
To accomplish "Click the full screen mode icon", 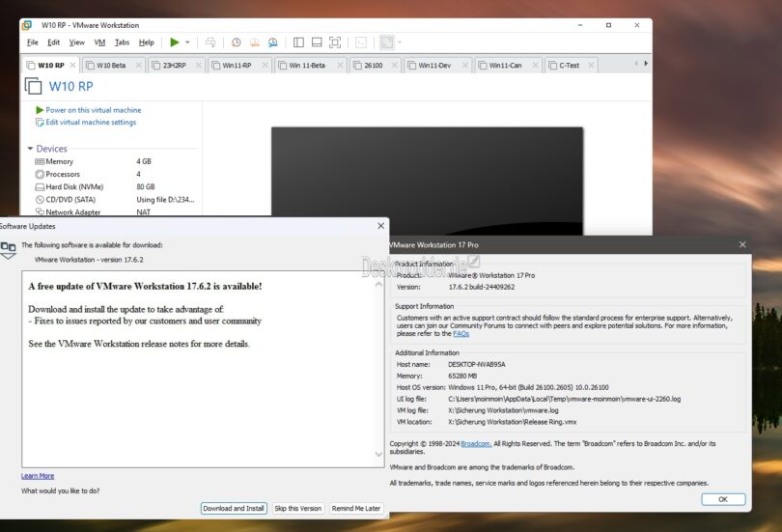I will tap(335, 42).
